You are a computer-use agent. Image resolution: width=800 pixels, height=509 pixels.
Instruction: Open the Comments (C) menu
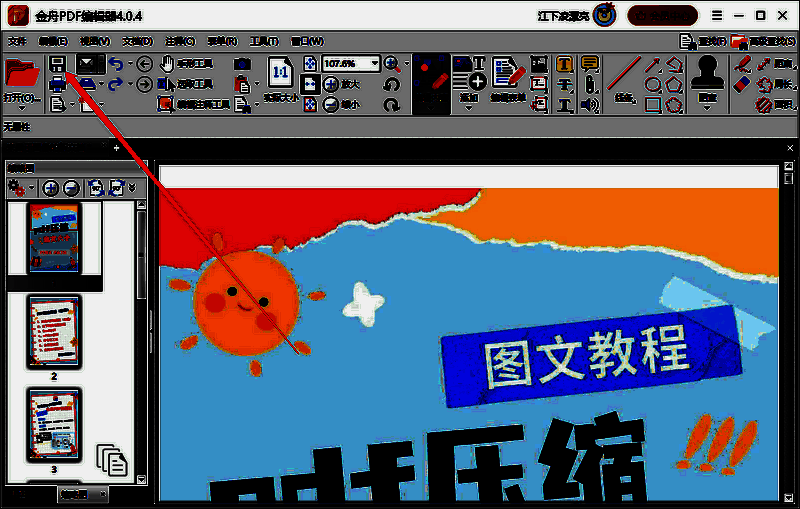(180, 41)
